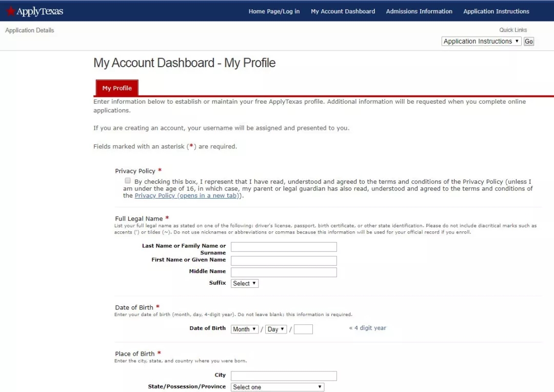Open Home Page/Log in menu item
The width and height of the screenshot is (554, 392).
[274, 11]
